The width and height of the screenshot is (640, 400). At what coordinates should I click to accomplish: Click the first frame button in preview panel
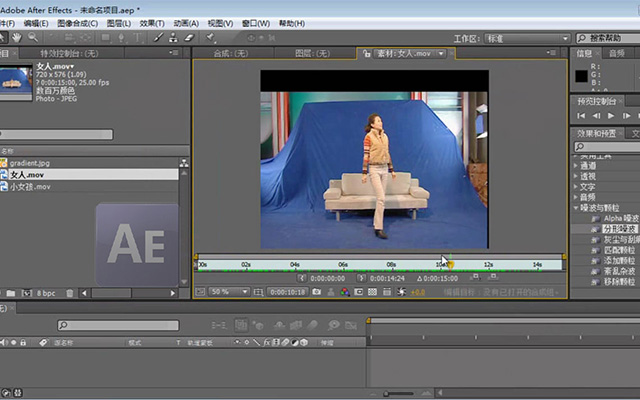581,116
